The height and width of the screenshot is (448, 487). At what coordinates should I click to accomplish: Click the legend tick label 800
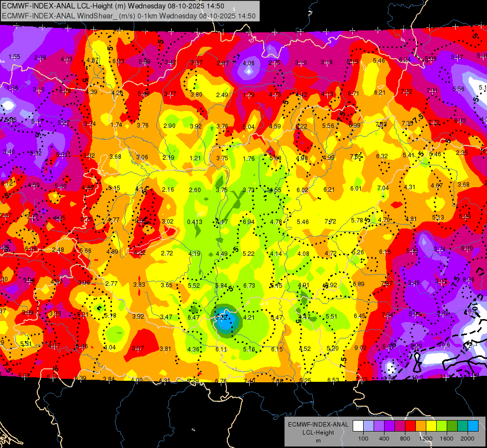[x=405, y=439]
